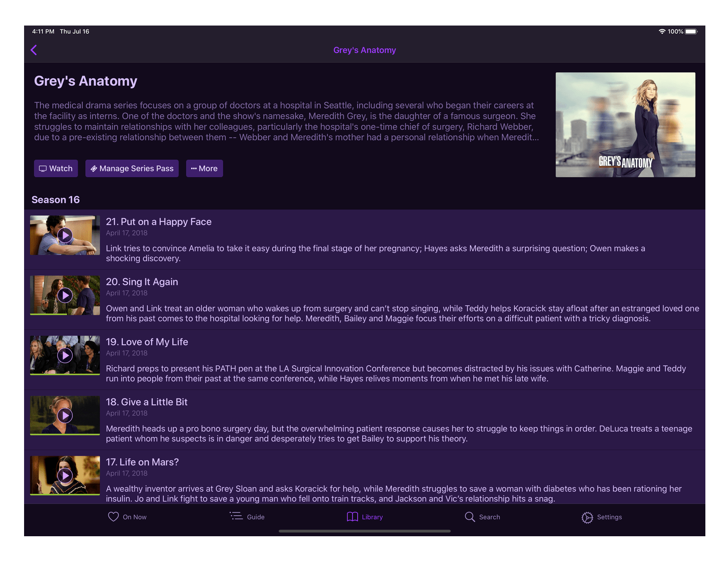Image resolution: width=728 pixels, height=569 pixels.
Task: Show More options for the series
Action: [205, 169]
